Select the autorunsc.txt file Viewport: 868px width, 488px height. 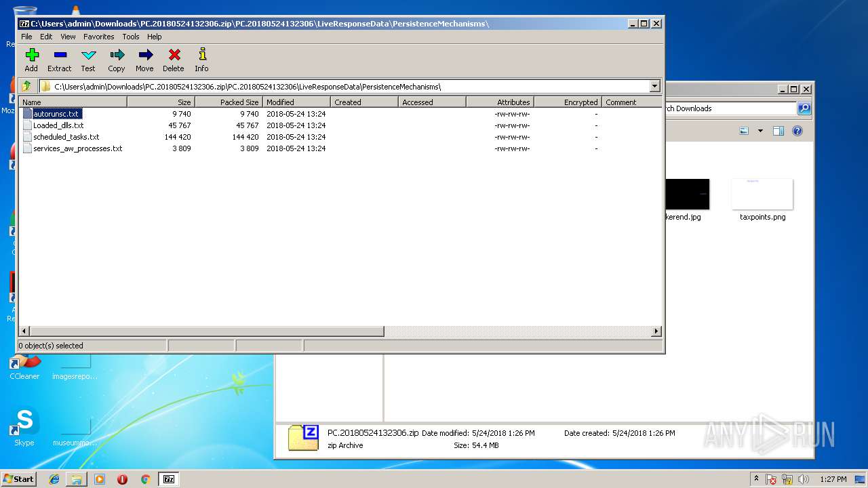click(x=56, y=114)
